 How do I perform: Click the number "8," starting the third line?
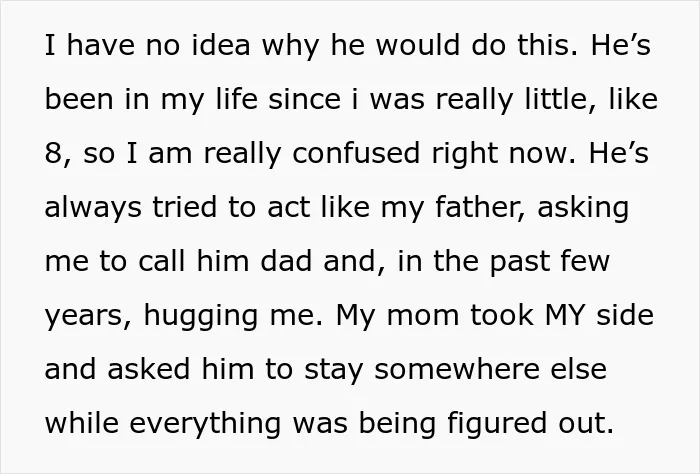point(58,154)
